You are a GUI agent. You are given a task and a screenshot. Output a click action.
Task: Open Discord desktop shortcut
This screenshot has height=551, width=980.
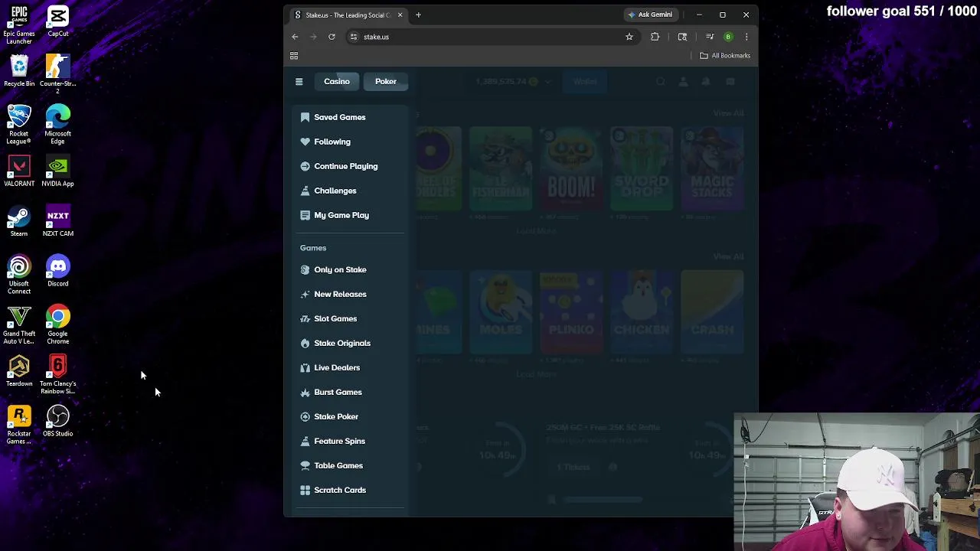point(57,271)
